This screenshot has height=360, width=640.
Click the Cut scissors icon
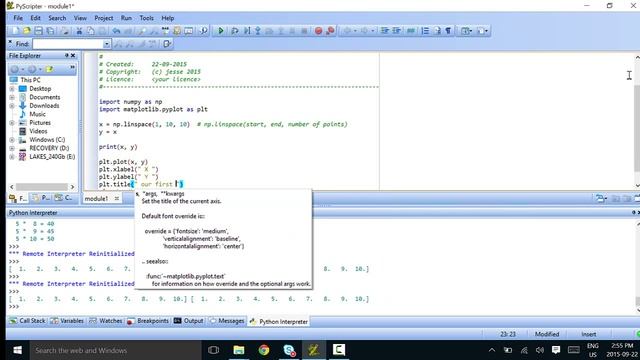tap(79, 31)
